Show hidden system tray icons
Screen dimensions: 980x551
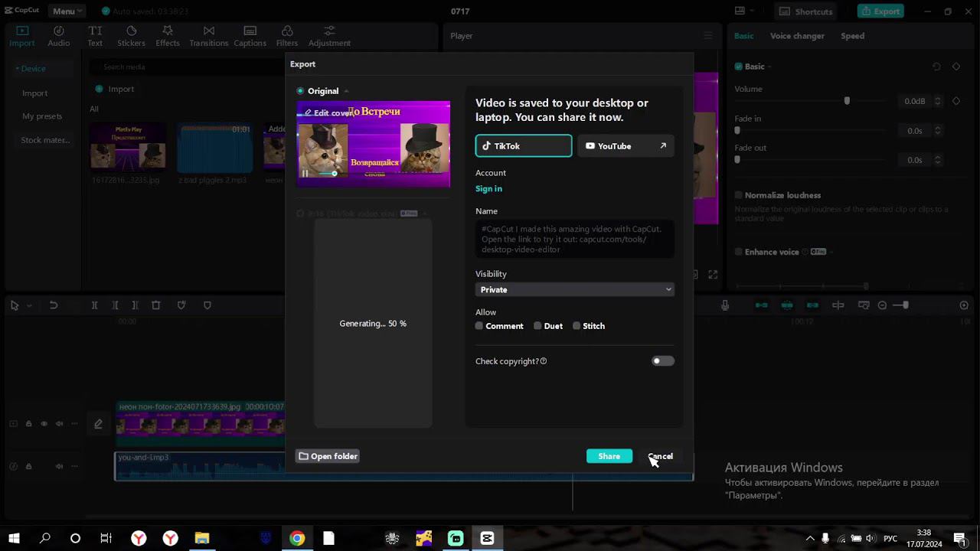[x=810, y=538]
